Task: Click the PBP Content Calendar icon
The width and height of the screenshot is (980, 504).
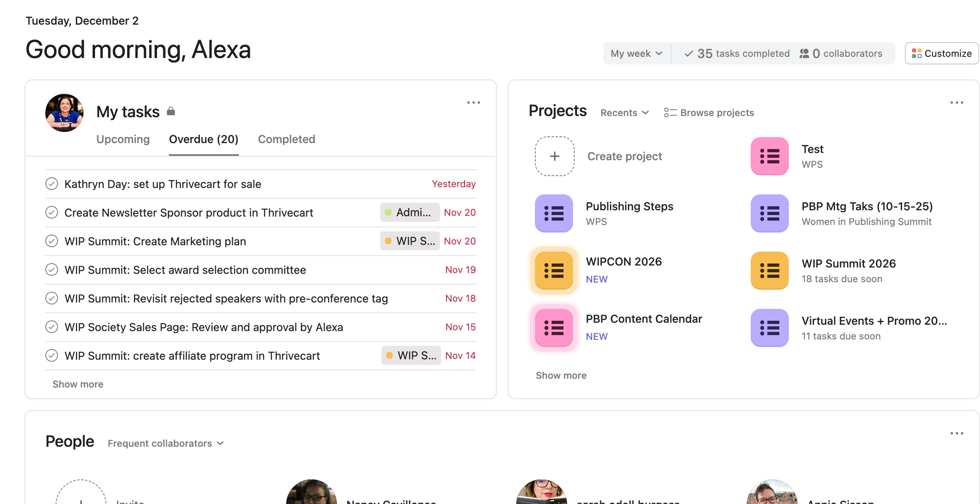Action: 554,328
